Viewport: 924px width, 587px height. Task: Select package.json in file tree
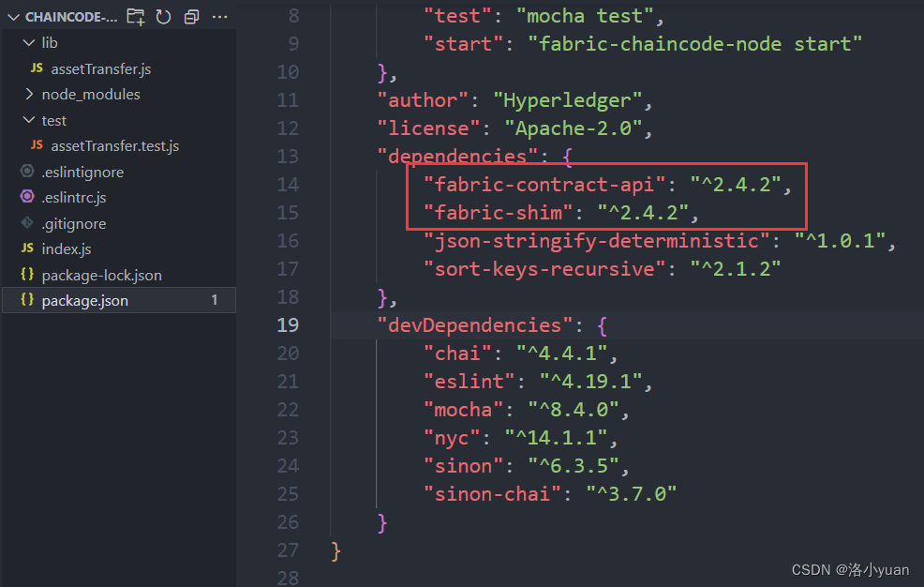(x=118, y=301)
